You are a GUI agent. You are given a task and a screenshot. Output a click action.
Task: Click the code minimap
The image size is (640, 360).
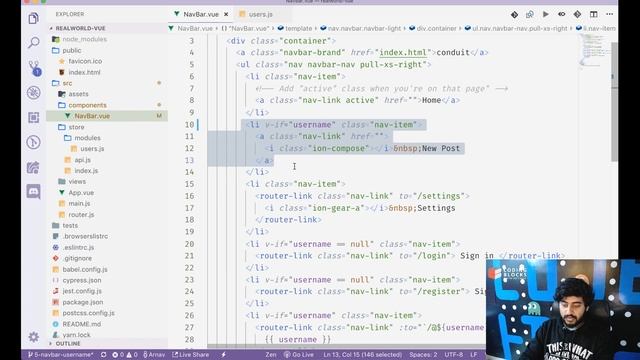(x=594, y=51)
